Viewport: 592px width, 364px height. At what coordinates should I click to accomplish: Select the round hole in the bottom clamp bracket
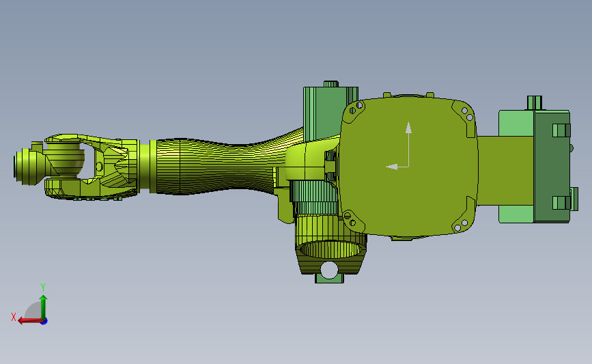329,269
